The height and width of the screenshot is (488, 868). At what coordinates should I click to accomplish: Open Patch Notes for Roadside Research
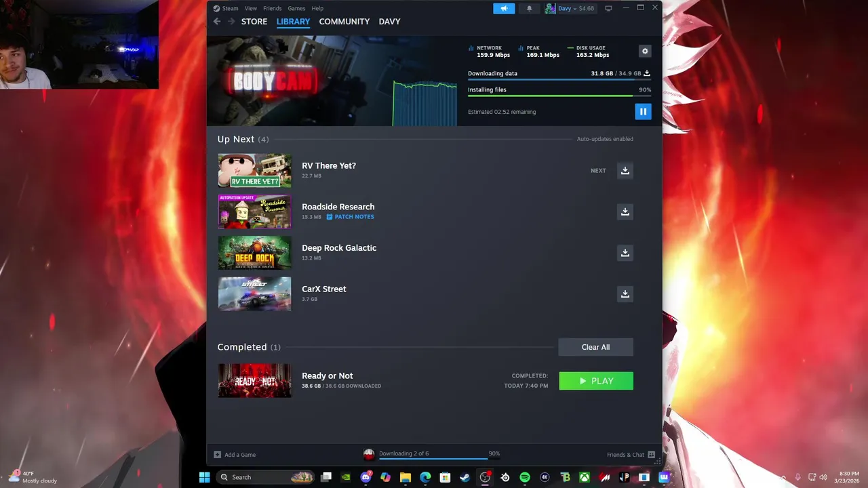tap(350, 217)
